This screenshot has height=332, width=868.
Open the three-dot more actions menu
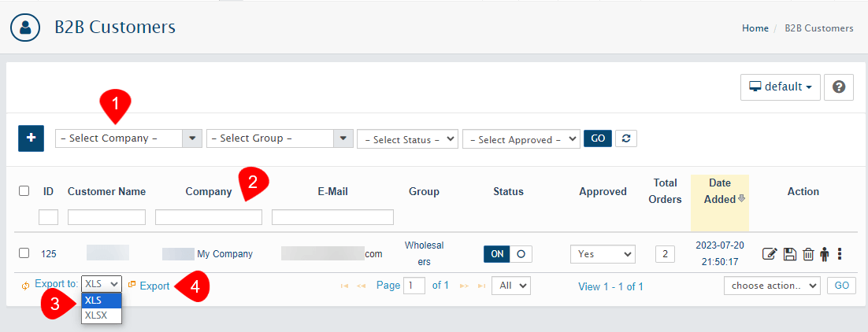pyautogui.click(x=840, y=254)
